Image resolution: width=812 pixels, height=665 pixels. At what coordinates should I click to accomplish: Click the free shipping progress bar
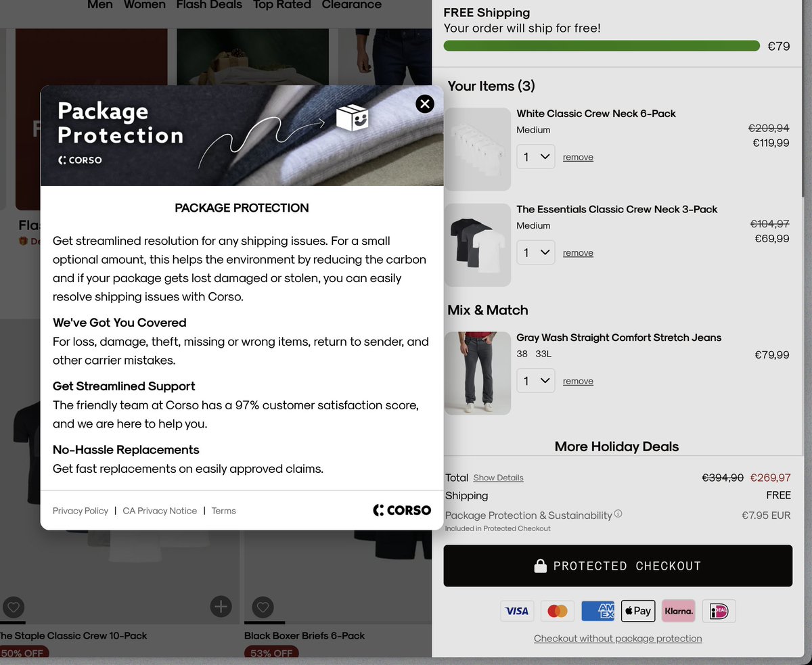click(602, 46)
